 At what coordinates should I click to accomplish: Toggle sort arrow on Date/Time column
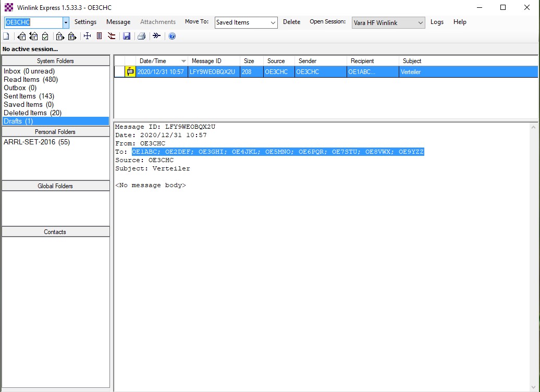click(183, 61)
